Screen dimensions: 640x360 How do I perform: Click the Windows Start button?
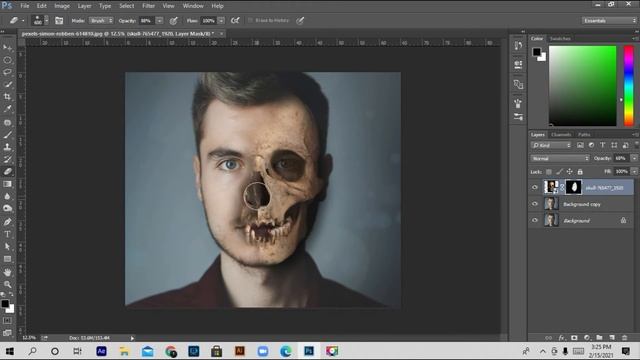click(9, 351)
